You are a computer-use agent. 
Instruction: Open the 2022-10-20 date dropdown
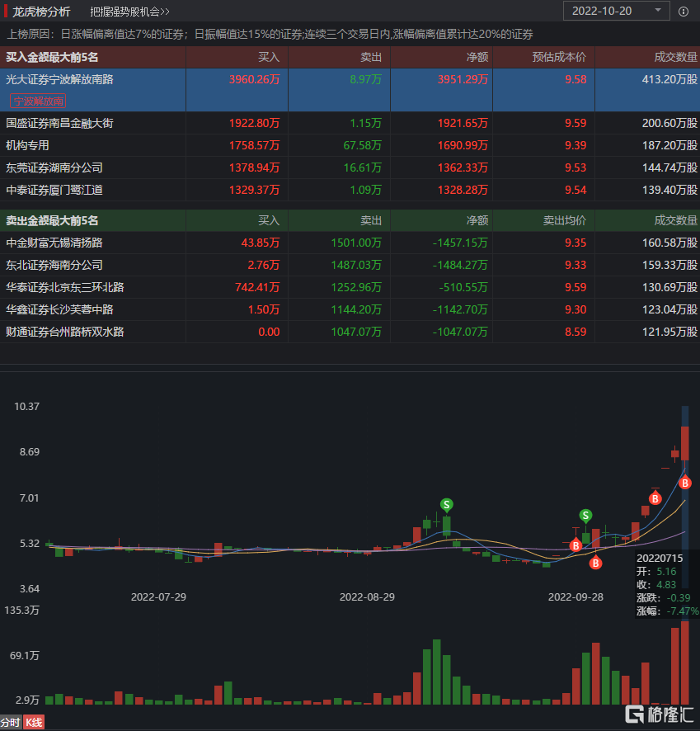click(x=616, y=11)
